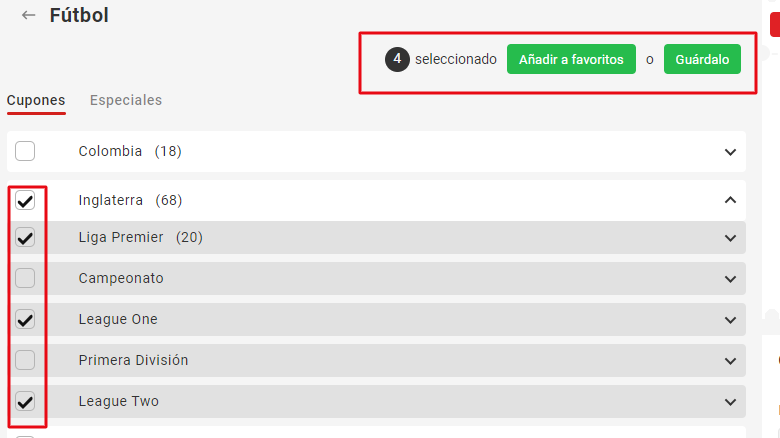Expand the League Two chevron
This screenshot has width=780, height=438.
(x=730, y=401)
